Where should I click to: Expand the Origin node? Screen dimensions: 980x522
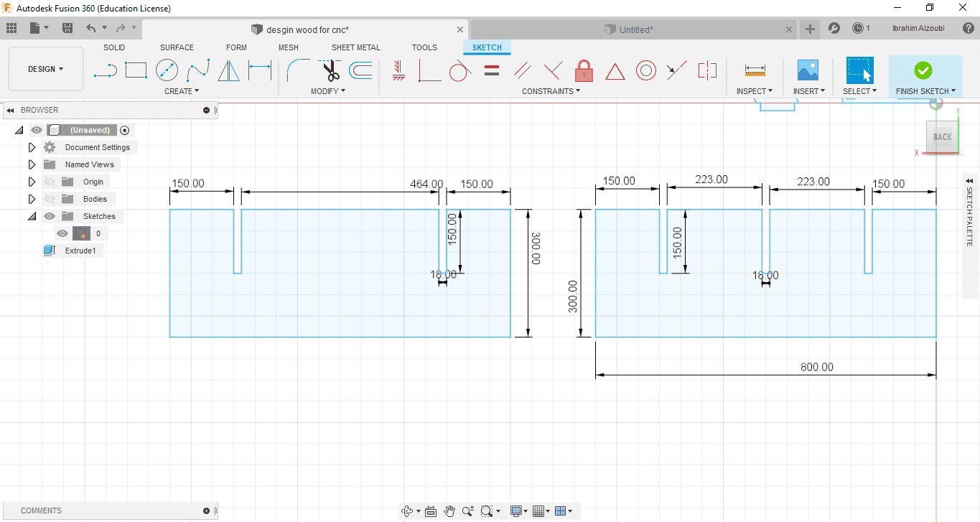(x=32, y=182)
